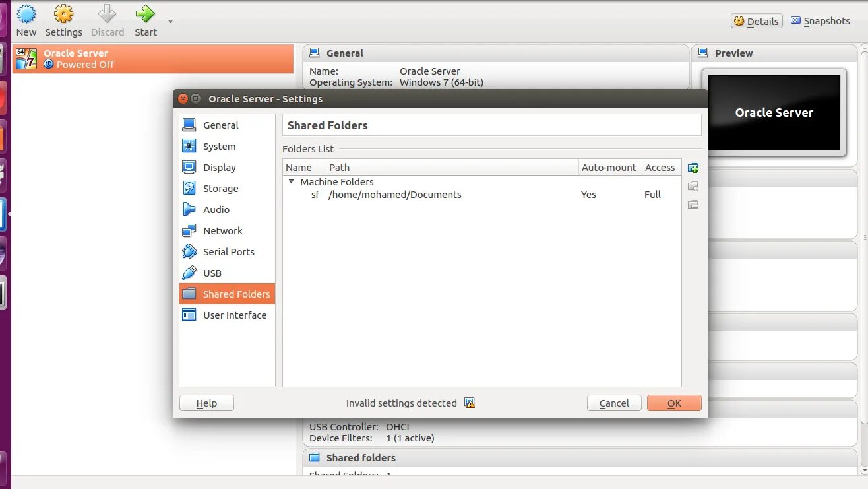Click the invalid settings warning icon

(x=470, y=403)
